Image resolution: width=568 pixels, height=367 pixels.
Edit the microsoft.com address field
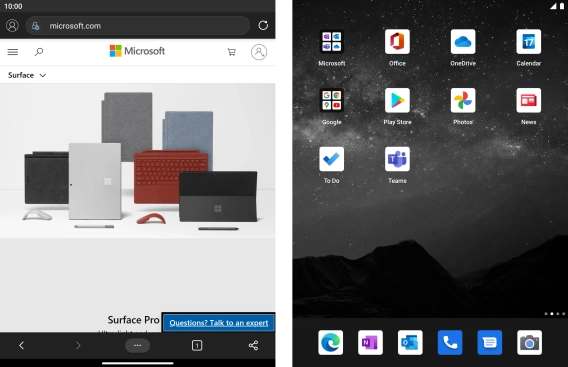click(138, 26)
